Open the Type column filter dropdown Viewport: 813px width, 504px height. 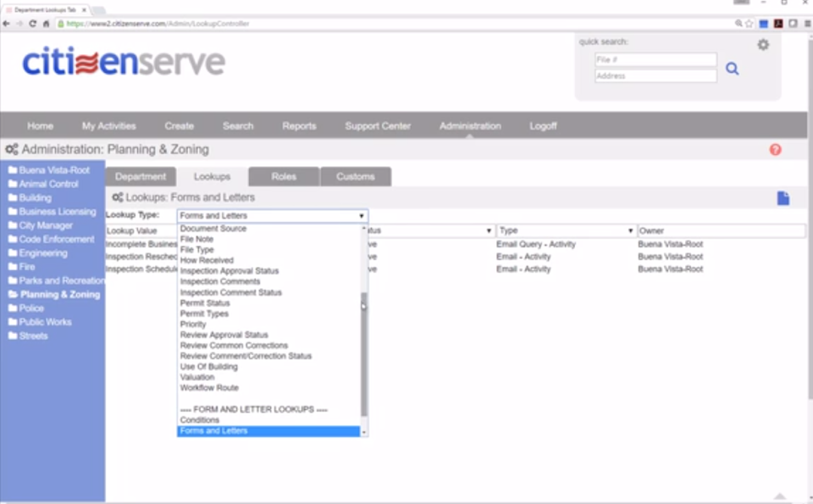(630, 230)
